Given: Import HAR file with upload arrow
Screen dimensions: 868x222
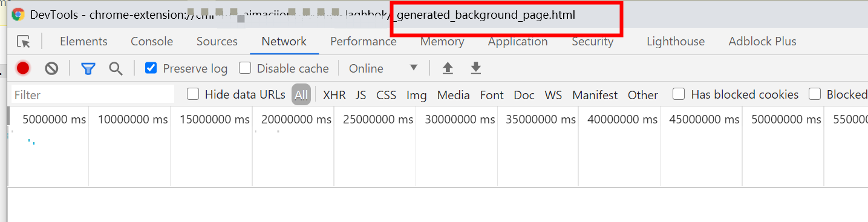Looking at the screenshot, I should tap(448, 68).
